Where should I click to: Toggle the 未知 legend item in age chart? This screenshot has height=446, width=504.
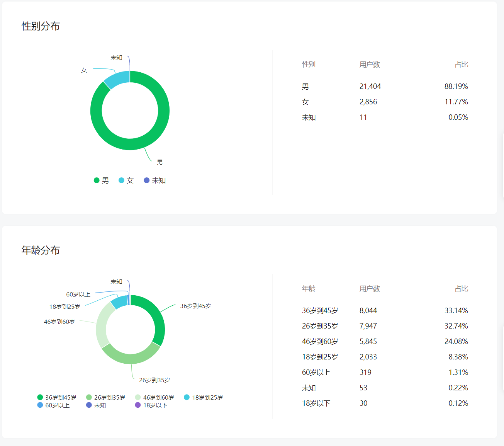(x=96, y=405)
